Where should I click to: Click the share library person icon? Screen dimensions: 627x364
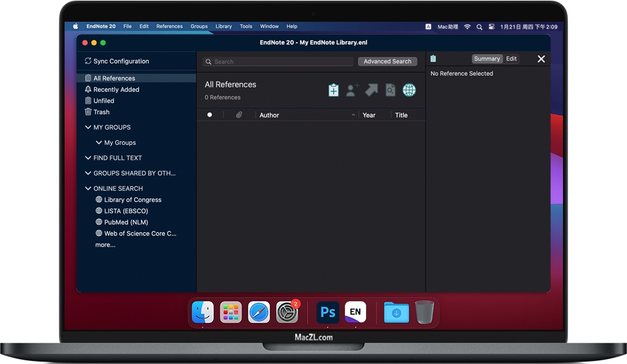[352, 90]
